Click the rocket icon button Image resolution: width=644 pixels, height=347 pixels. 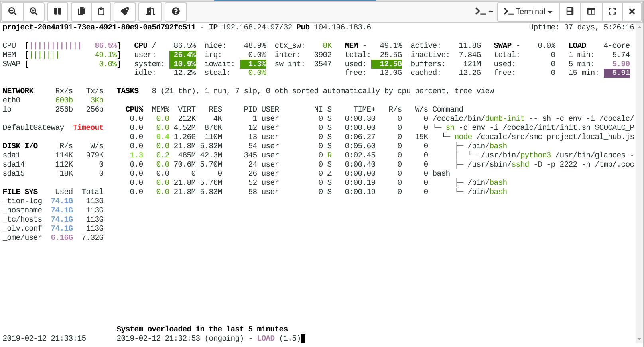(x=125, y=12)
